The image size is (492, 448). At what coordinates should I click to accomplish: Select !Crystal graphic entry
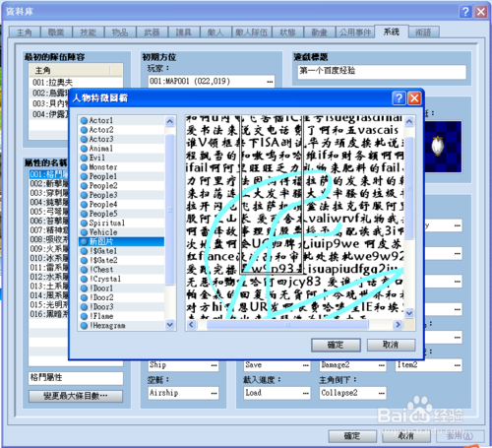121,279
